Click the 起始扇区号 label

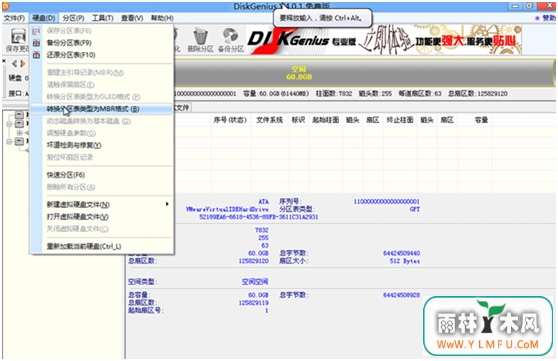[x=146, y=310]
